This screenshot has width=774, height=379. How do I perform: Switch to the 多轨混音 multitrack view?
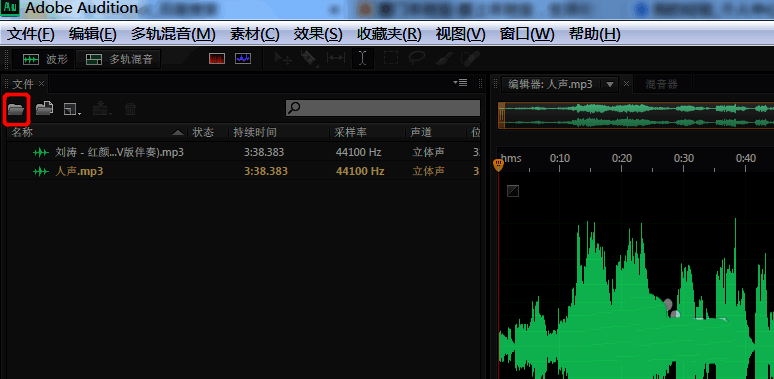click(x=118, y=59)
